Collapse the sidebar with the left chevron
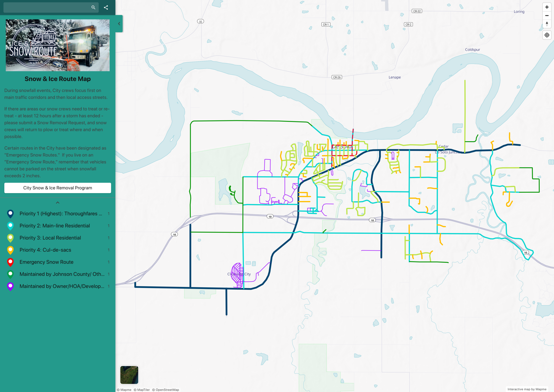 coord(119,24)
